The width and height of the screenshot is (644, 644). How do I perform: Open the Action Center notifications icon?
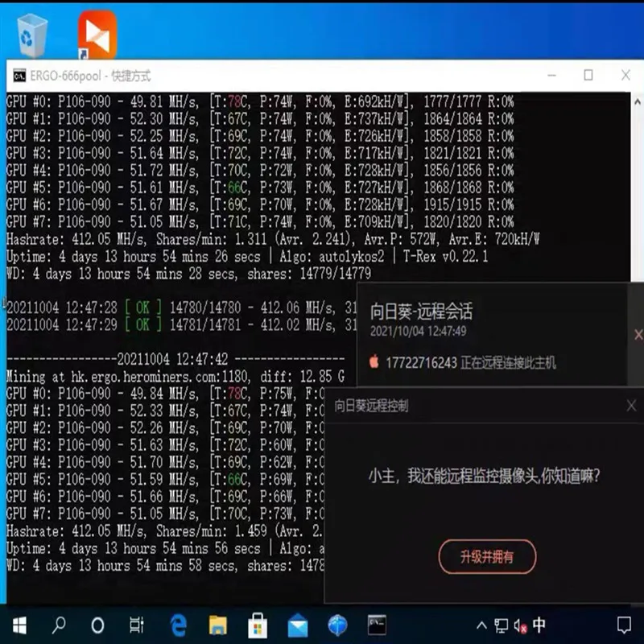624,625
